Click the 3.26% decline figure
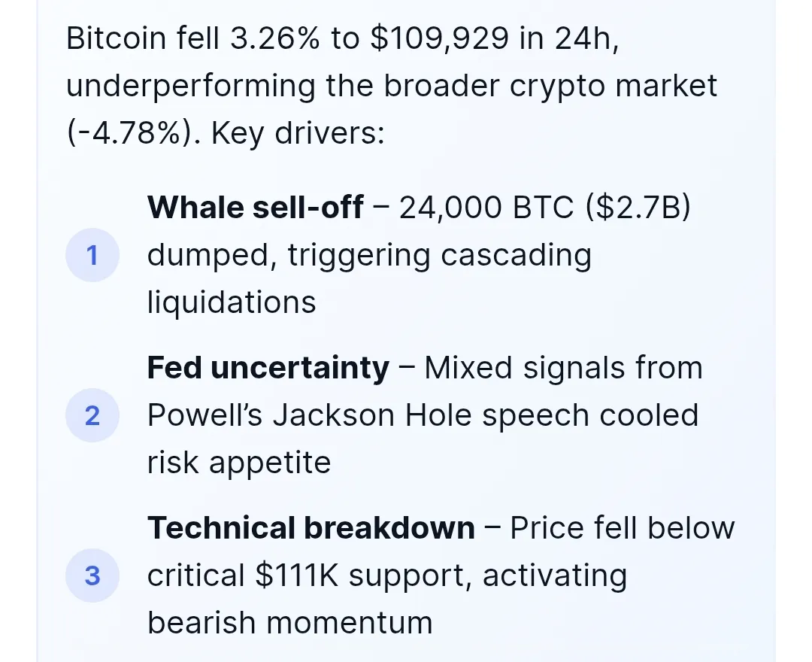 click(x=275, y=38)
